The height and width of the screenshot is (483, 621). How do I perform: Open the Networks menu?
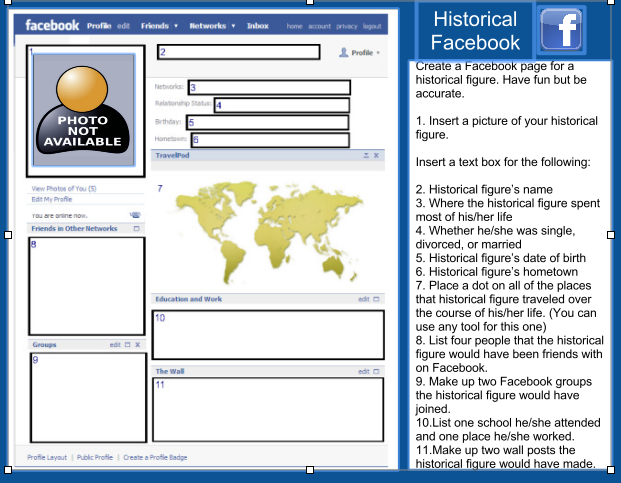point(208,26)
